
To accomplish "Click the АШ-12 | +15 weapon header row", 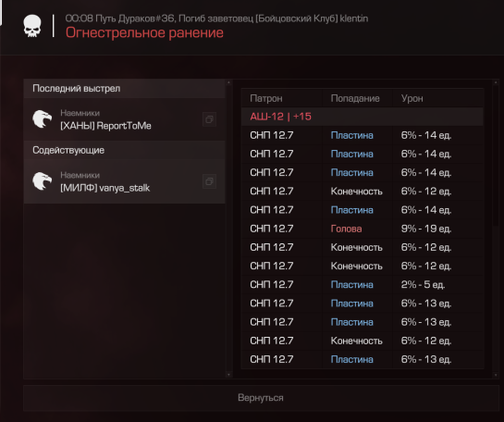I will point(363,117).
